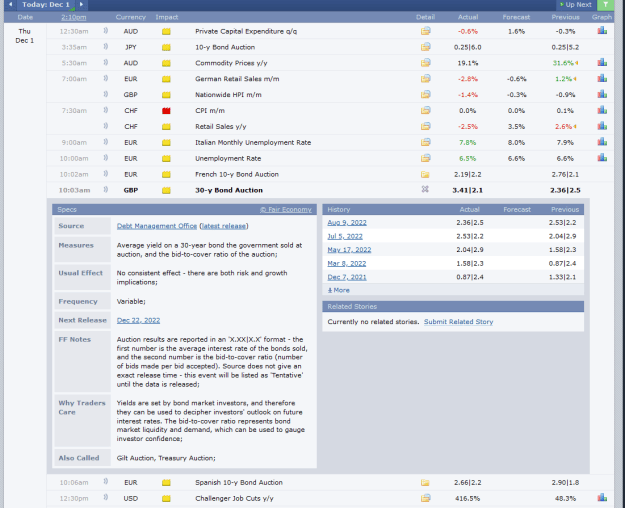Click the green filter icon at top right
The image size is (625, 508).
click(x=605, y=5)
